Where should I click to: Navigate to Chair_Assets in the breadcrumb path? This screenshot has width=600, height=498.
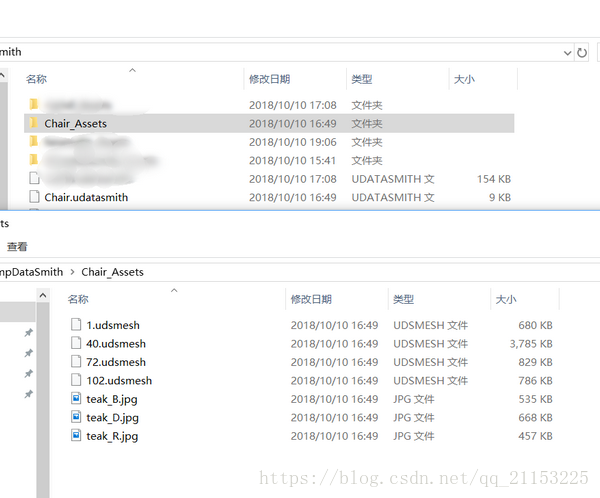112,272
